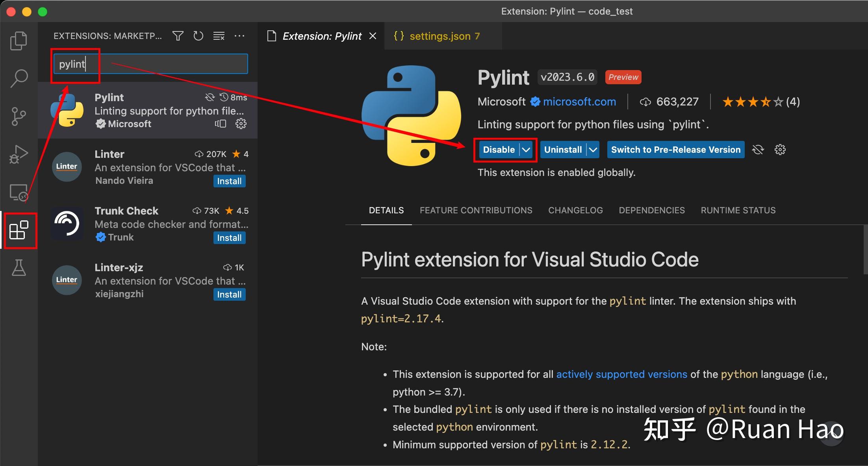Viewport: 868px width, 466px height.
Task: Install the Trunk Check extension
Action: pos(229,237)
